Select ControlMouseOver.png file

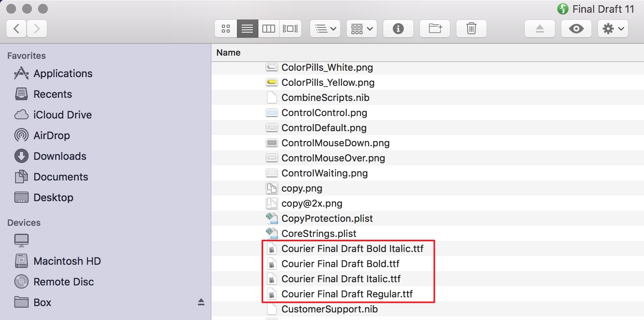click(x=333, y=158)
